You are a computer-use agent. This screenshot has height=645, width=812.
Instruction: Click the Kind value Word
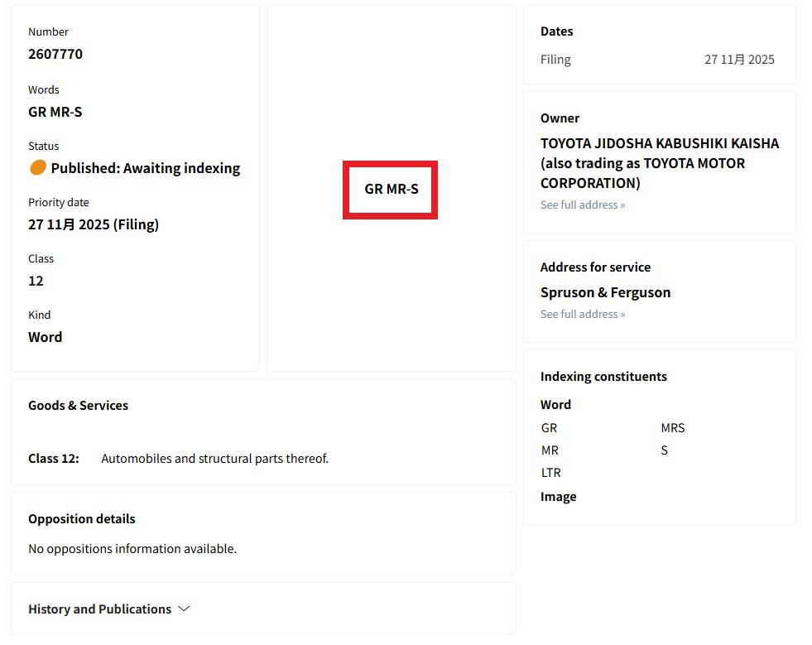coord(46,337)
